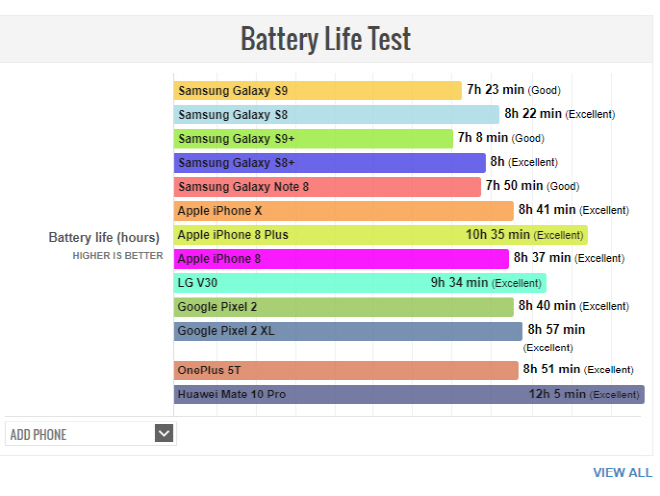Click the Battery Life Test heading
660x496 pixels.
click(x=325, y=39)
